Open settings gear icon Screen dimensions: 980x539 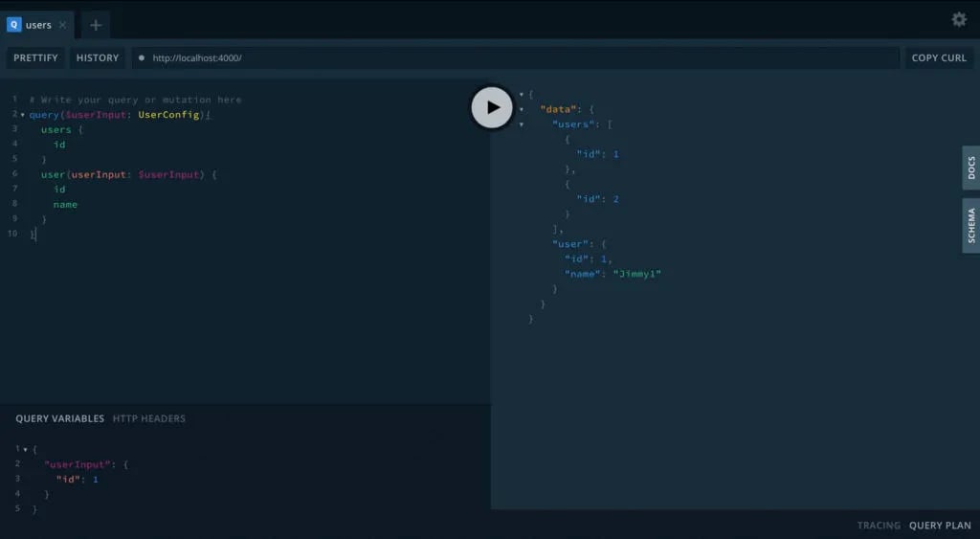(959, 20)
